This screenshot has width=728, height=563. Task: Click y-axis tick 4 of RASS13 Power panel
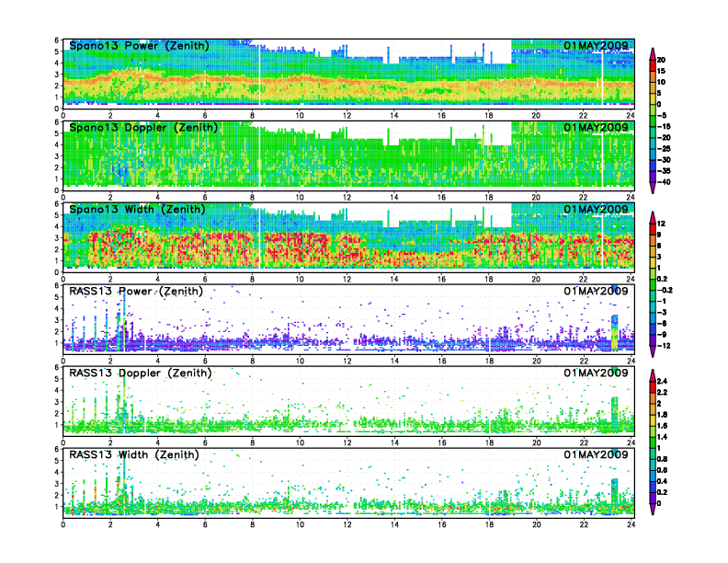coord(57,308)
